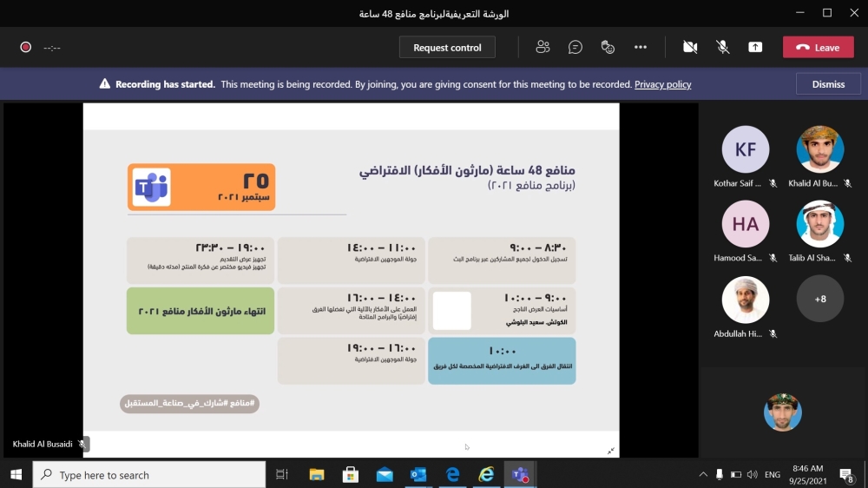The height and width of the screenshot is (488, 868).
Task: Click the blue 10:00 schedule box
Action: (x=502, y=360)
